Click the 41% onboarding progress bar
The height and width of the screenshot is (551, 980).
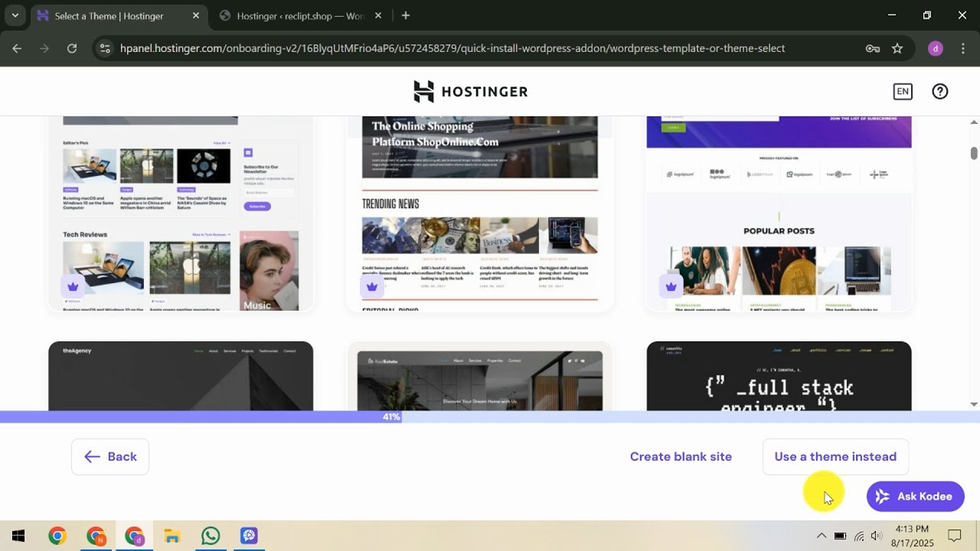490,417
